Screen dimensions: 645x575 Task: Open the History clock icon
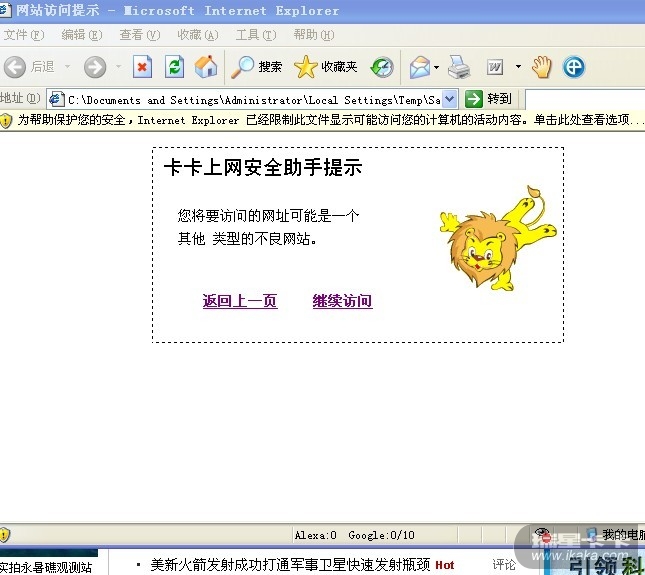point(382,67)
